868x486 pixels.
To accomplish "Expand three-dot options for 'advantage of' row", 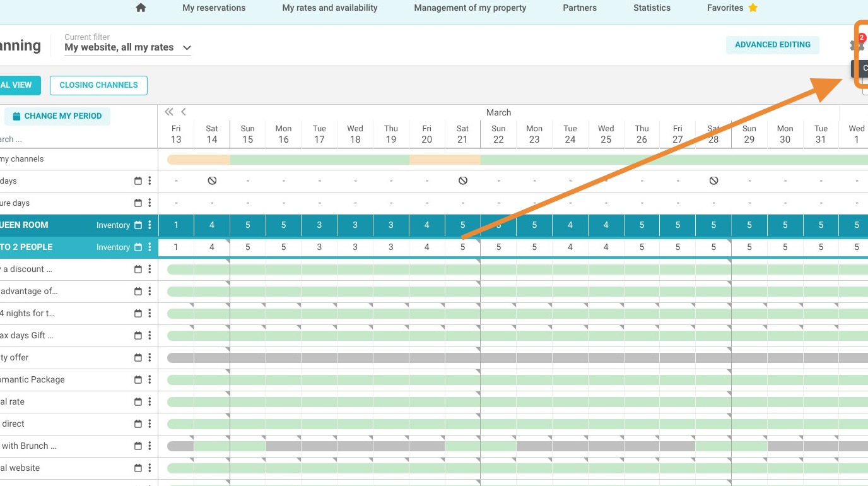I will 150,292.
